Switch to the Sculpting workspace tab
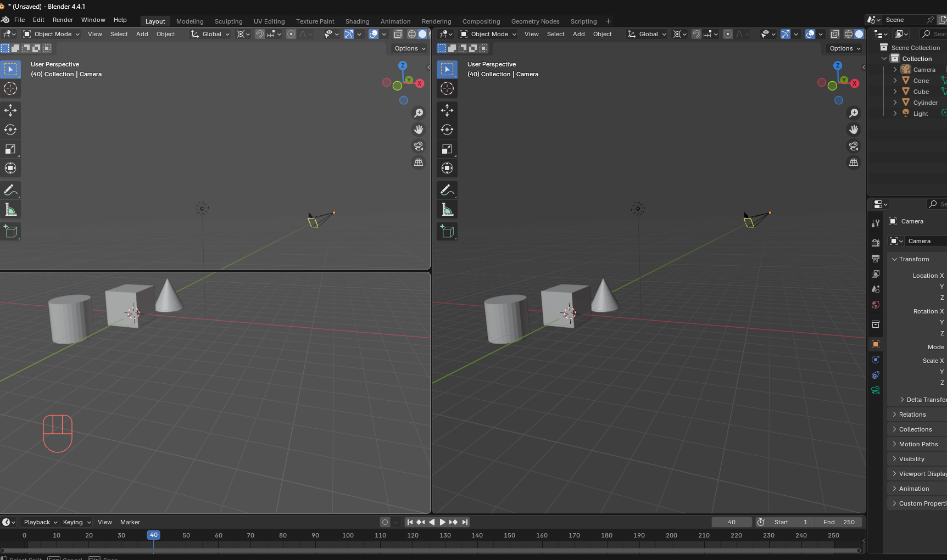 229,21
